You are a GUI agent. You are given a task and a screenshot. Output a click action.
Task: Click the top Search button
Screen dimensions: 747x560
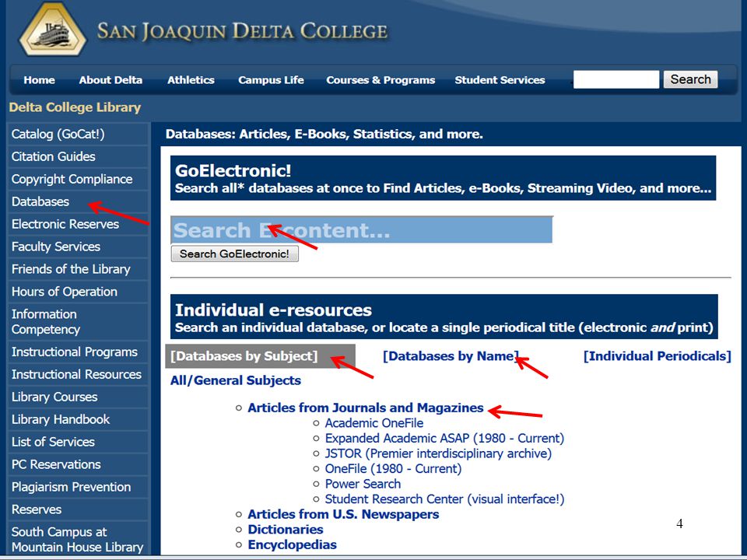pyautogui.click(x=690, y=79)
